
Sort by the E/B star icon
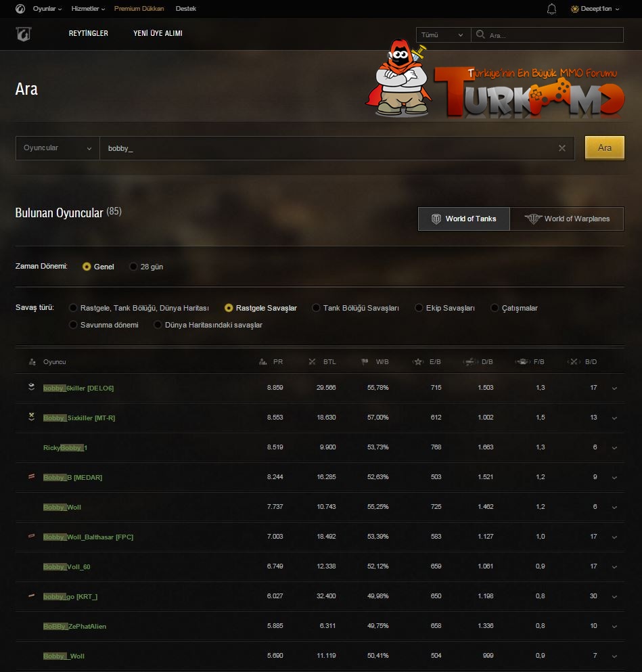tap(417, 362)
